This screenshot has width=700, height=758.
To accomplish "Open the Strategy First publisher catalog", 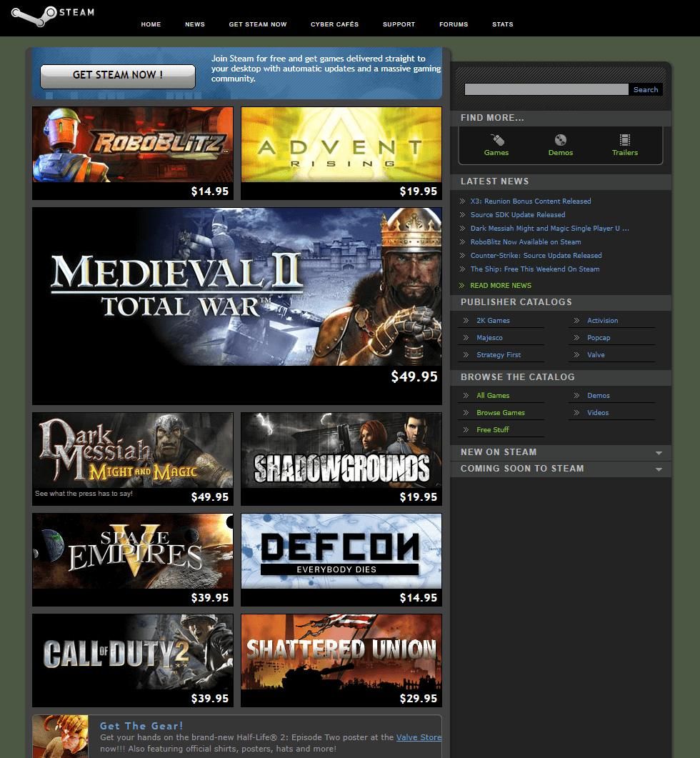I will click(499, 355).
